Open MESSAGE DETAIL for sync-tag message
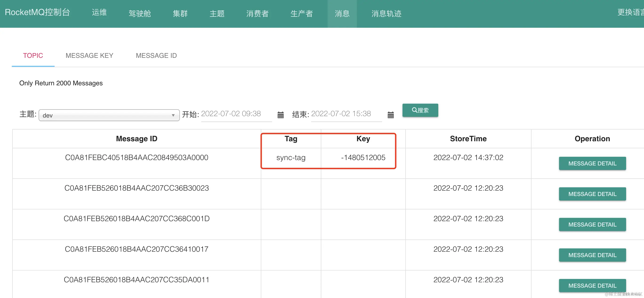The width and height of the screenshot is (644, 298). 592,164
